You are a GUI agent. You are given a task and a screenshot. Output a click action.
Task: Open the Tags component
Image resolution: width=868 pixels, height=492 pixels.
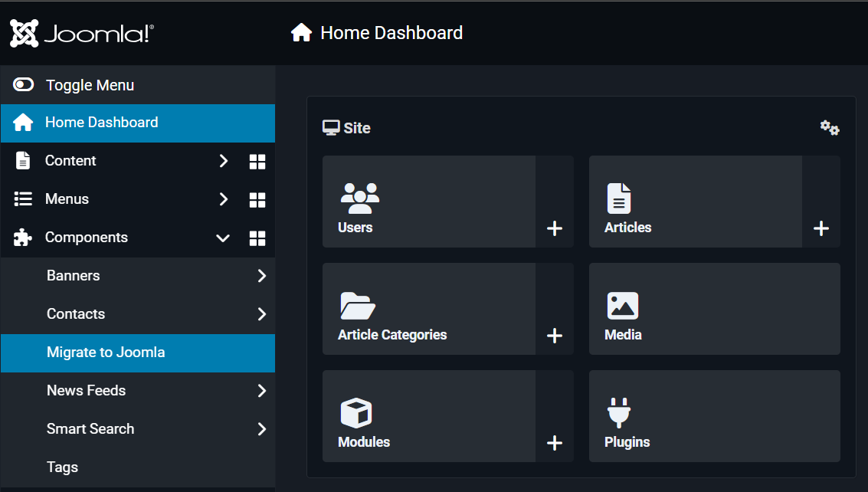coord(63,467)
